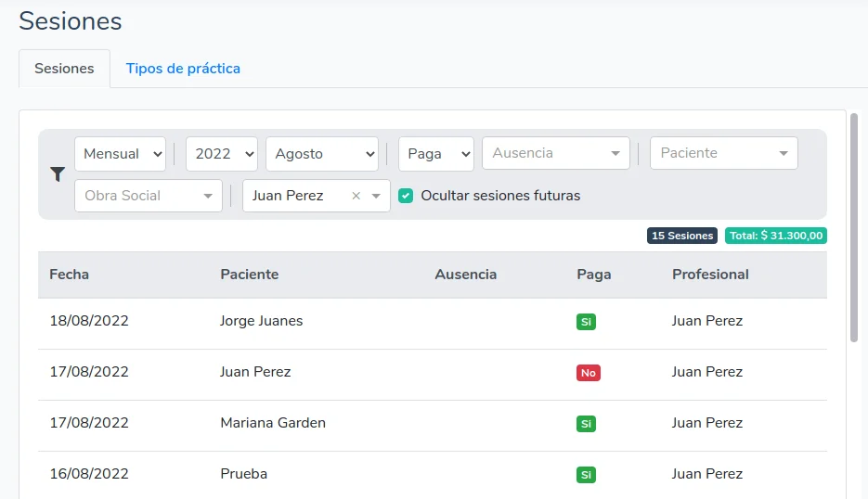Clear the Juan Perez professional filter
The width and height of the screenshot is (868, 499).
(x=356, y=196)
